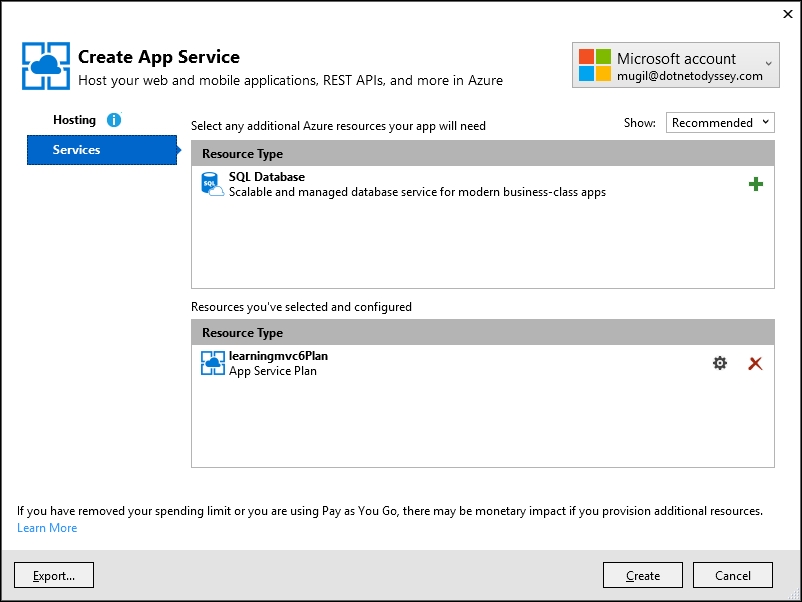Click the SQL Database description text
Image resolution: width=802 pixels, height=602 pixels.
point(417,192)
